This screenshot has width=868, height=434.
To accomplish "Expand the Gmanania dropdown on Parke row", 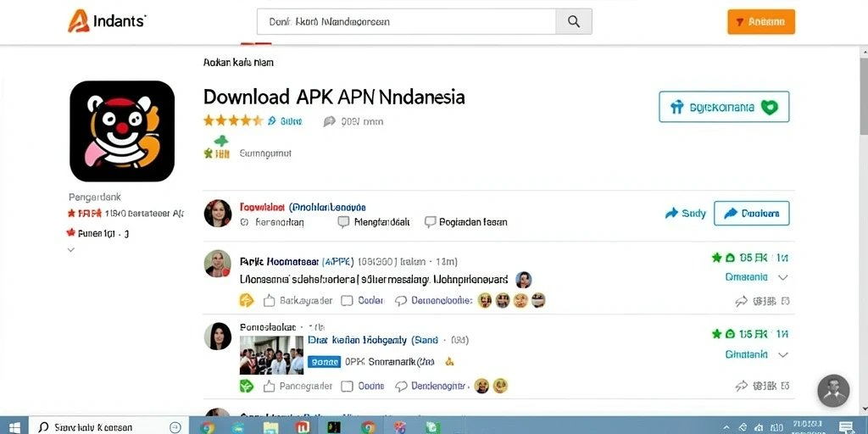I will click(782, 277).
